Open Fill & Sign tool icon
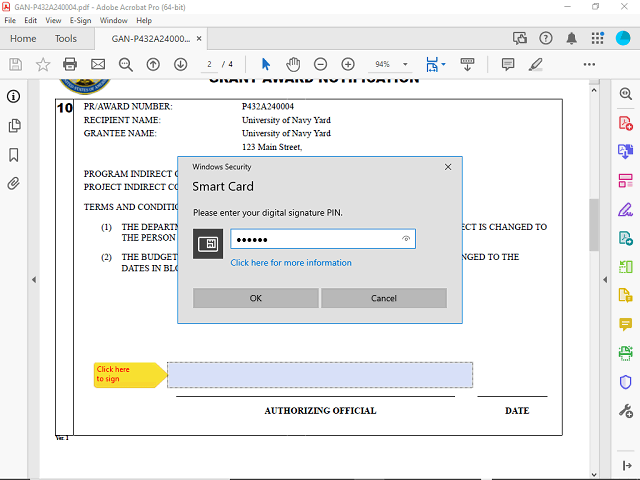The height and width of the screenshot is (480, 640). [x=625, y=209]
